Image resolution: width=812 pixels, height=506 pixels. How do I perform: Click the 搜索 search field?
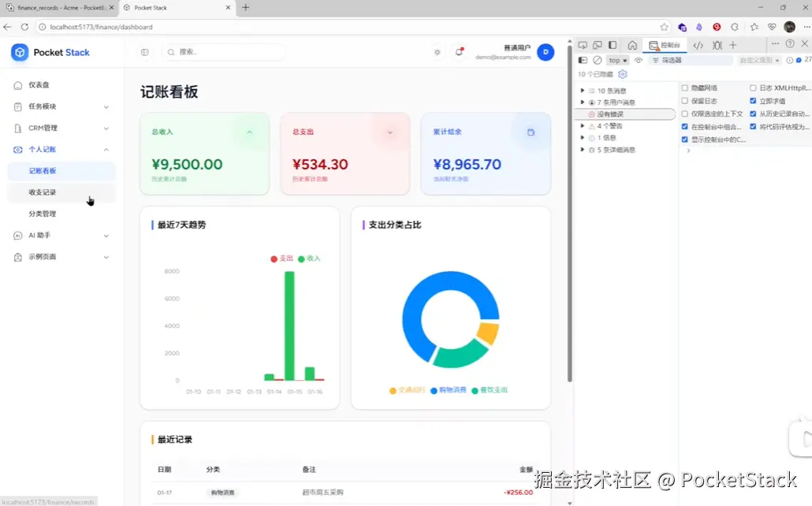coord(224,52)
